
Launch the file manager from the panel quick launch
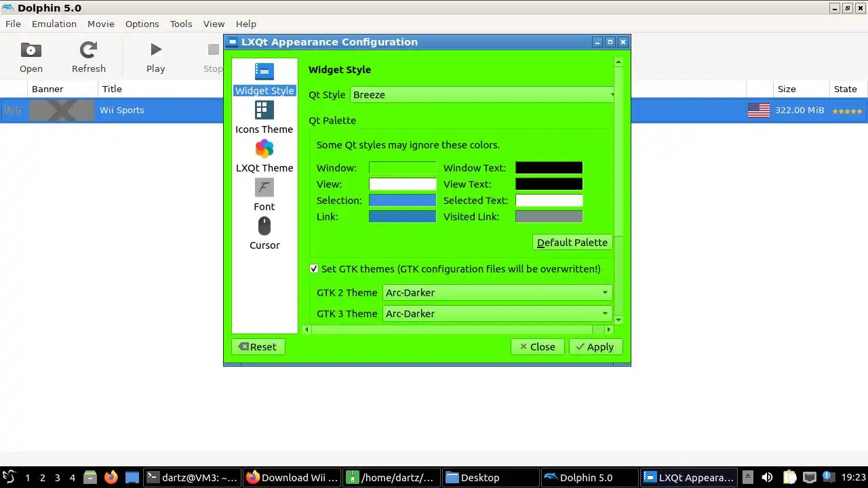click(90, 477)
